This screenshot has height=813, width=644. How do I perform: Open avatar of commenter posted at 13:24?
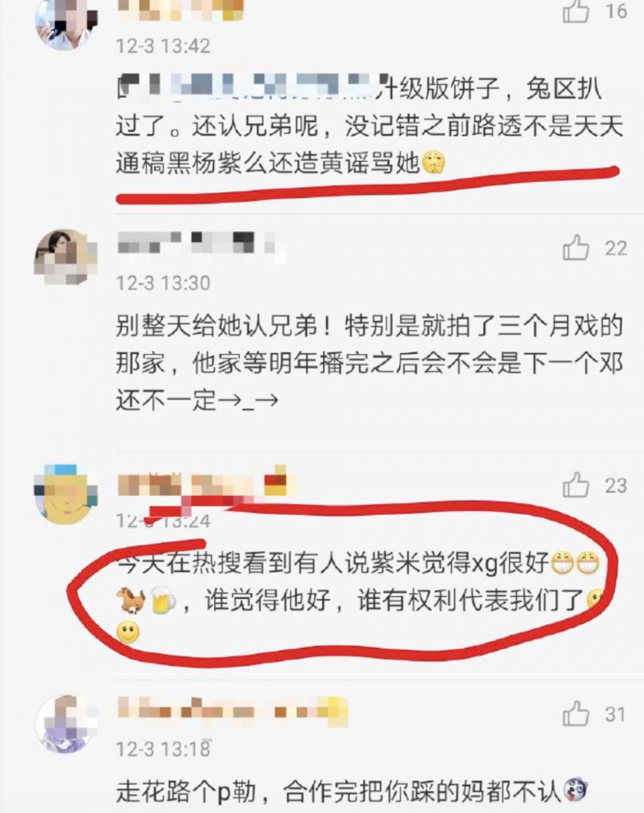66,493
